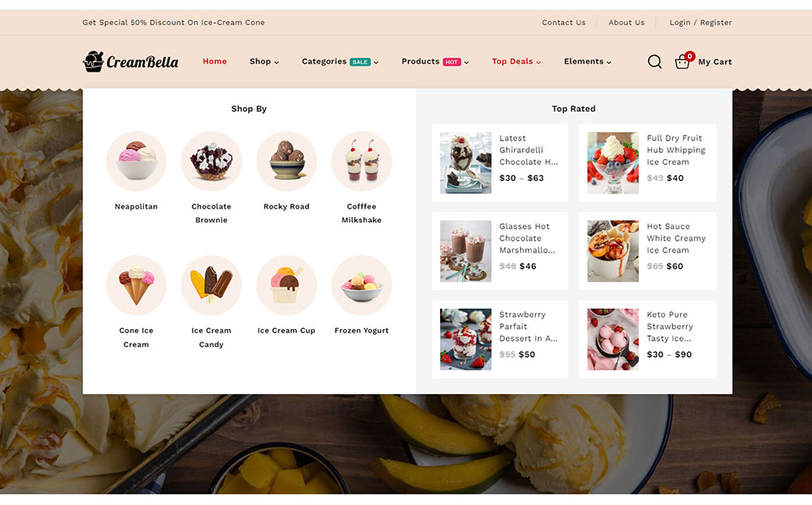Screen dimensions: 812x505
Task: Select the Neapolitan category icon
Action: coord(136,161)
